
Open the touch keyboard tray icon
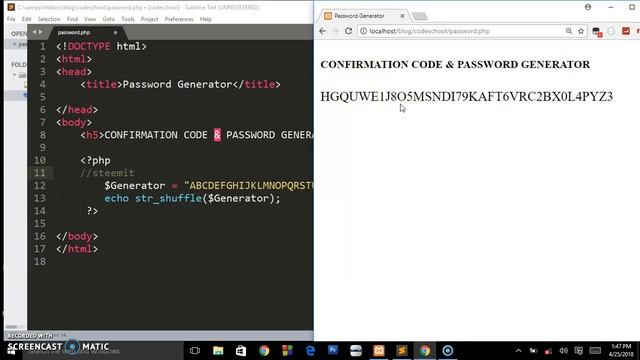click(595, 351)
